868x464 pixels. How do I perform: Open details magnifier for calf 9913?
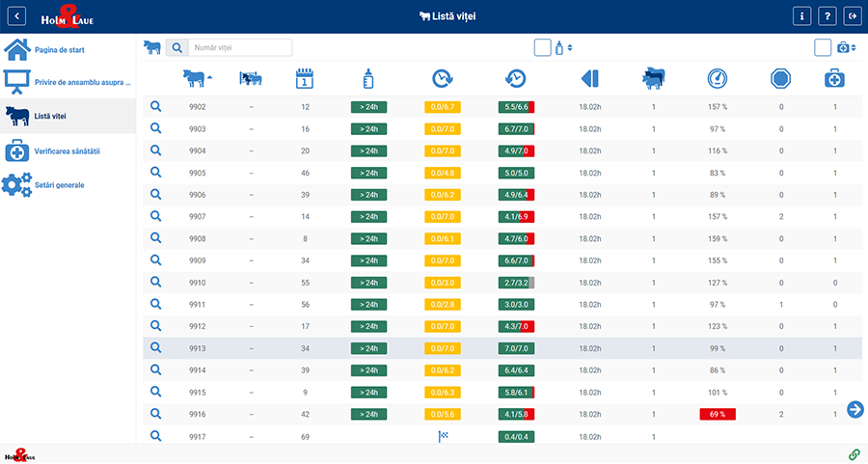click(x=156, y=347)
